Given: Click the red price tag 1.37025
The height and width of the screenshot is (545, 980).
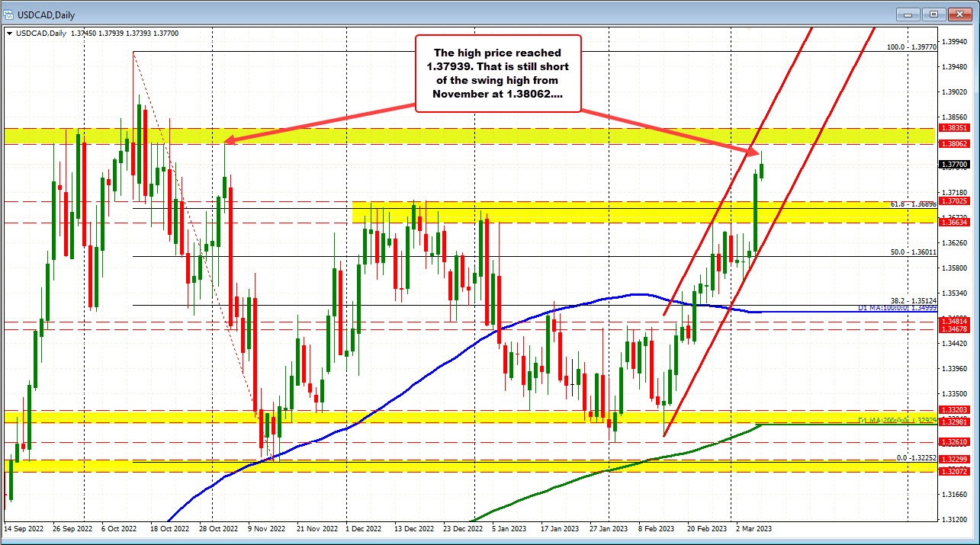Looking at the screenshot, I should tap(953, 200).
